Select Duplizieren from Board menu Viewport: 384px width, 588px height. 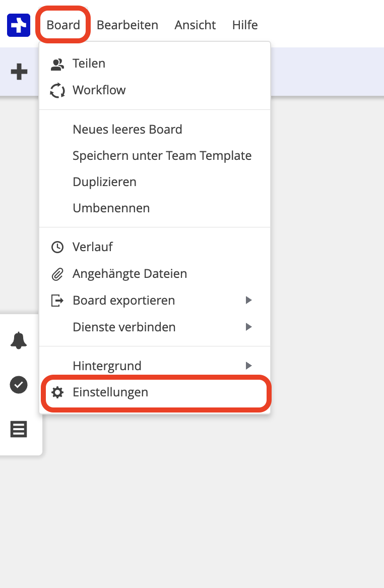104,182
